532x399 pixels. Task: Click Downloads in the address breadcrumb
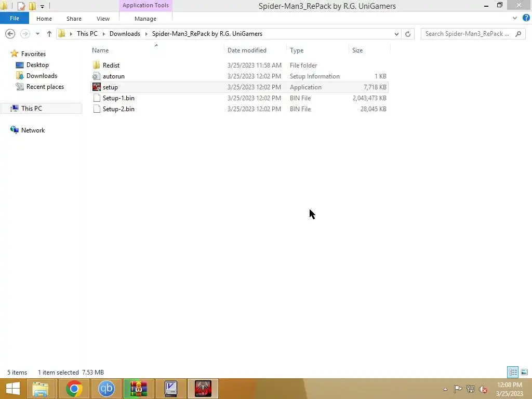point(125,34)
